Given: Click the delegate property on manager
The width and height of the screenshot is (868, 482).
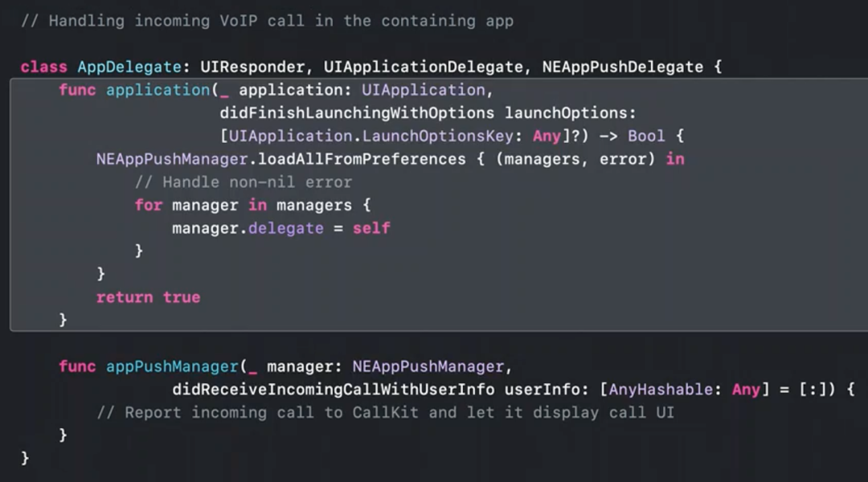Looking at the screenshot, I should point(285,228).
